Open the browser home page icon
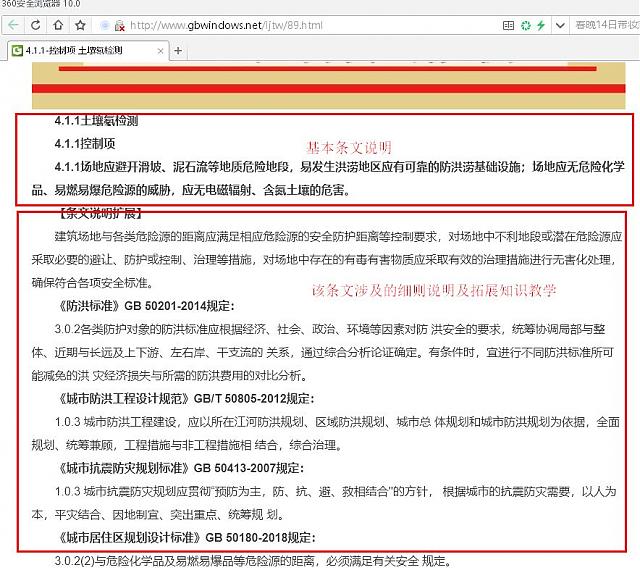640x570 pixels. [58, 25]
